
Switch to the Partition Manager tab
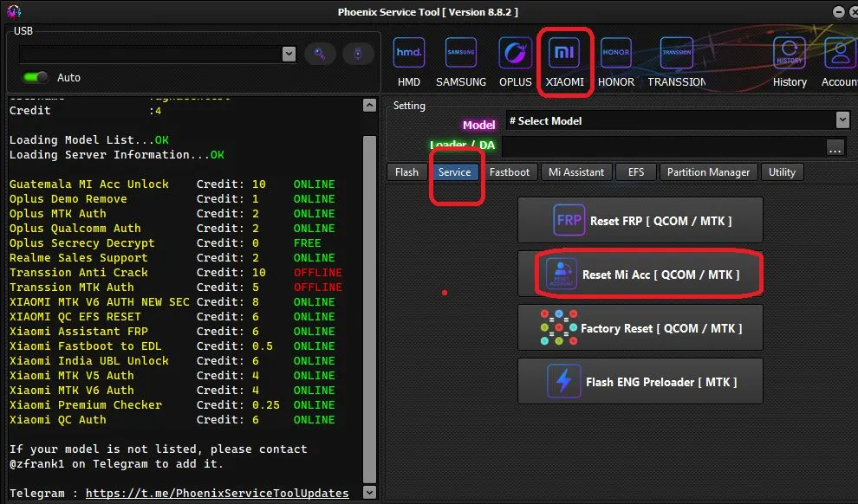(708, 172)
